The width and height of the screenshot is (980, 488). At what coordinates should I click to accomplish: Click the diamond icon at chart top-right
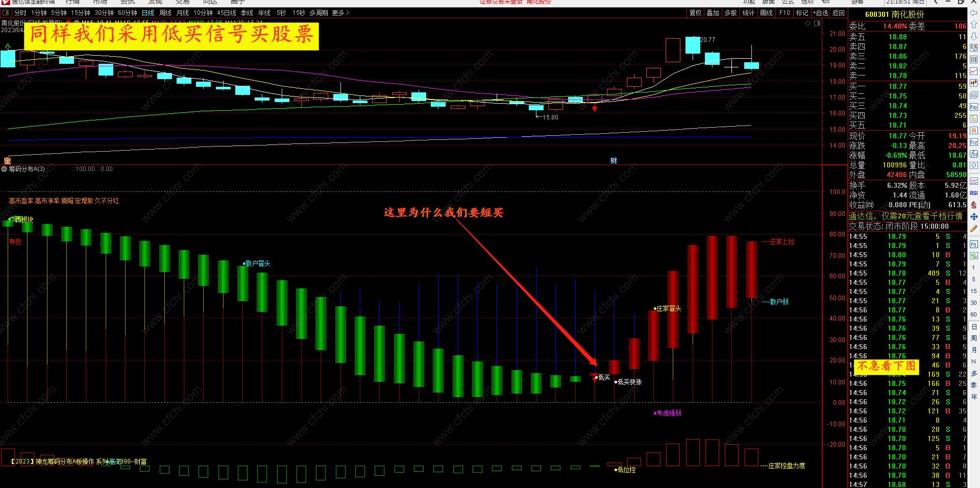tap(807, 23)
